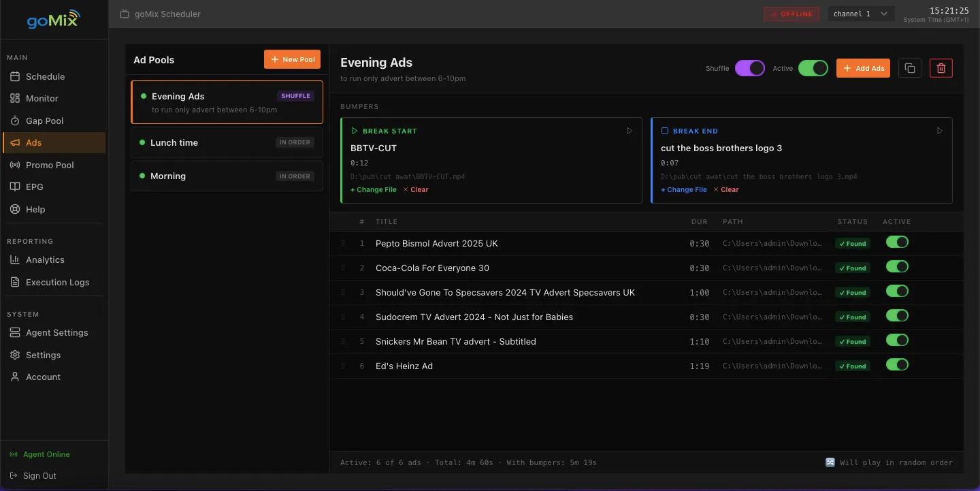Click the Sign Out arrow icon

coord(14,476)
